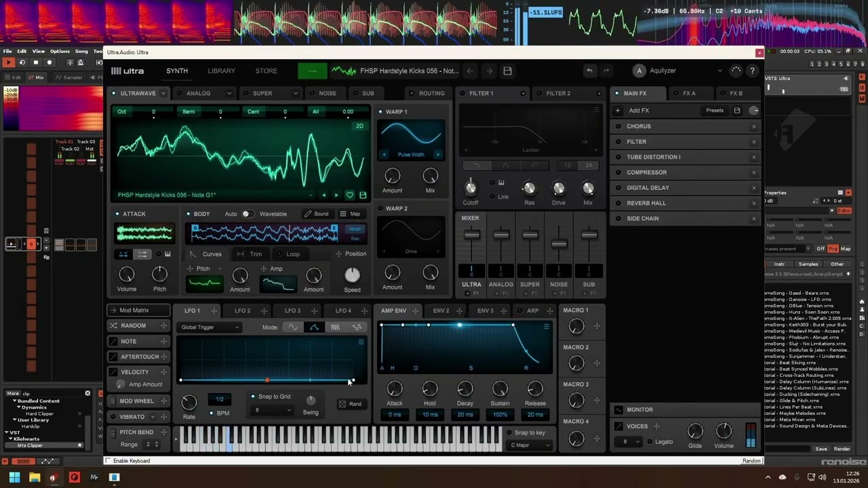Toggle the Warp 1 power LED
This screenshot has width=868, height=488.
pos(380,112)
